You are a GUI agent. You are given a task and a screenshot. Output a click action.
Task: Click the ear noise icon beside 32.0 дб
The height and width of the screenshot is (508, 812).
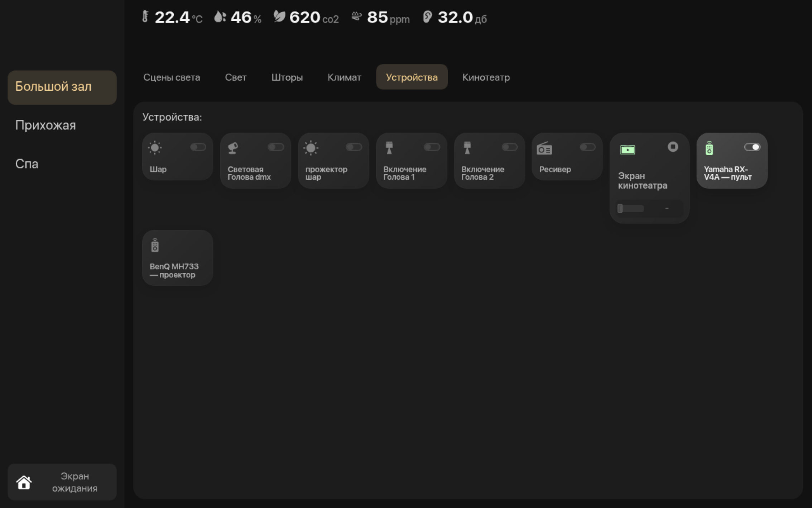[x=427, y=16]
